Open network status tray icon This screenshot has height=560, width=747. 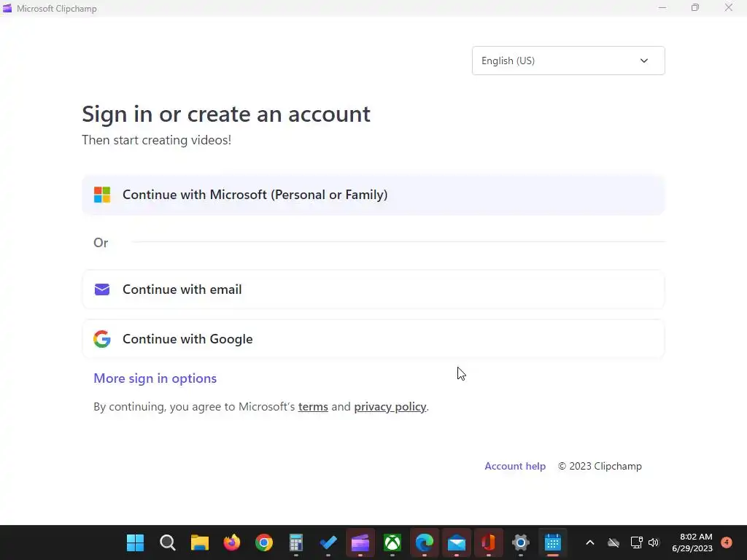(636, 542)
